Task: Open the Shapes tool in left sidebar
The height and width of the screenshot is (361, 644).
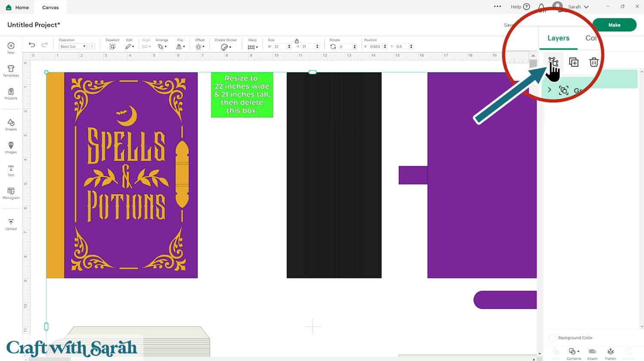Action: click(11, 124)
